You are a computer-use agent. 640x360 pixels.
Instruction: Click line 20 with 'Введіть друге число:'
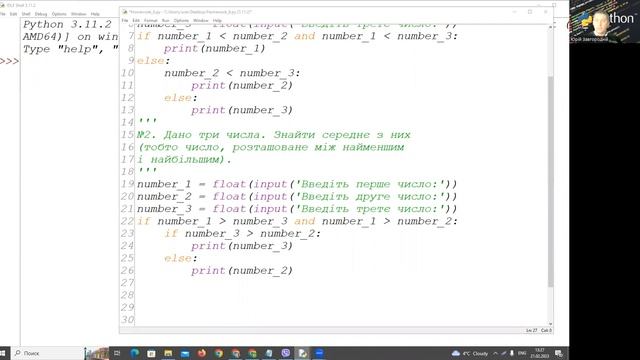click(297, 196)
